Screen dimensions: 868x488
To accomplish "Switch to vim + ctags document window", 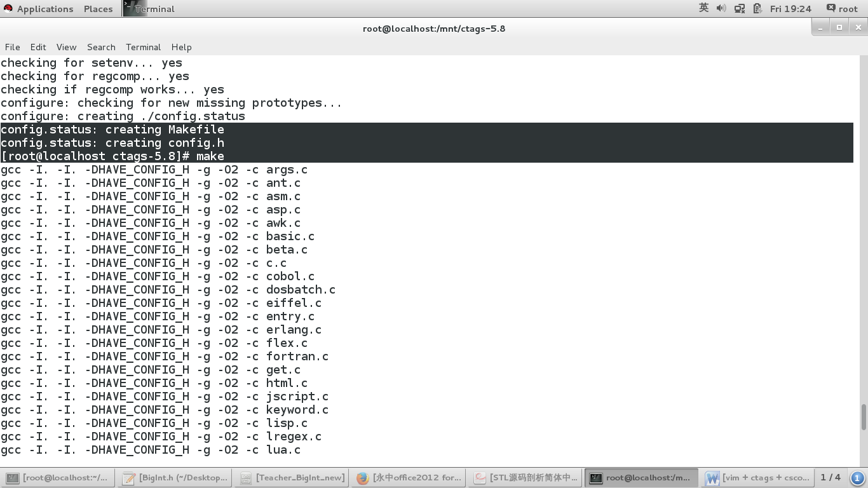I will [758, 478].
